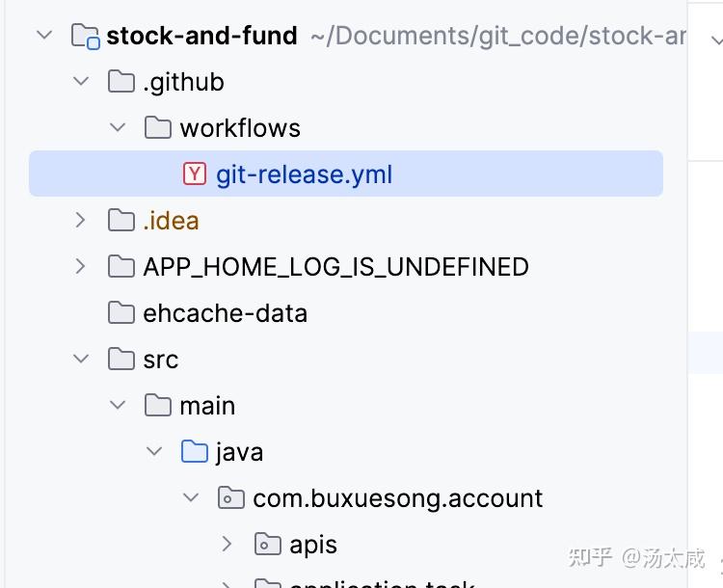Screen dimensions: 723x588
Task: Expand the .idea folder
Action: [81, 221]
